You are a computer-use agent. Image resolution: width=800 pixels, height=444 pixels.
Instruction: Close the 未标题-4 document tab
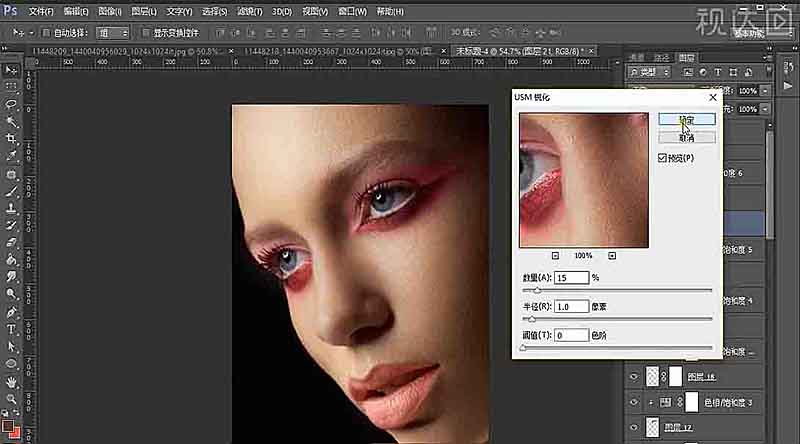click(x=591, y=51)
